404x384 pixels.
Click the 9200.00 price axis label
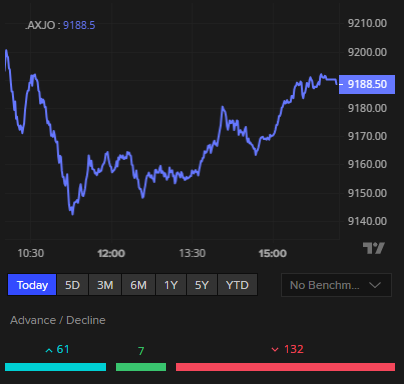coord(367,52)
